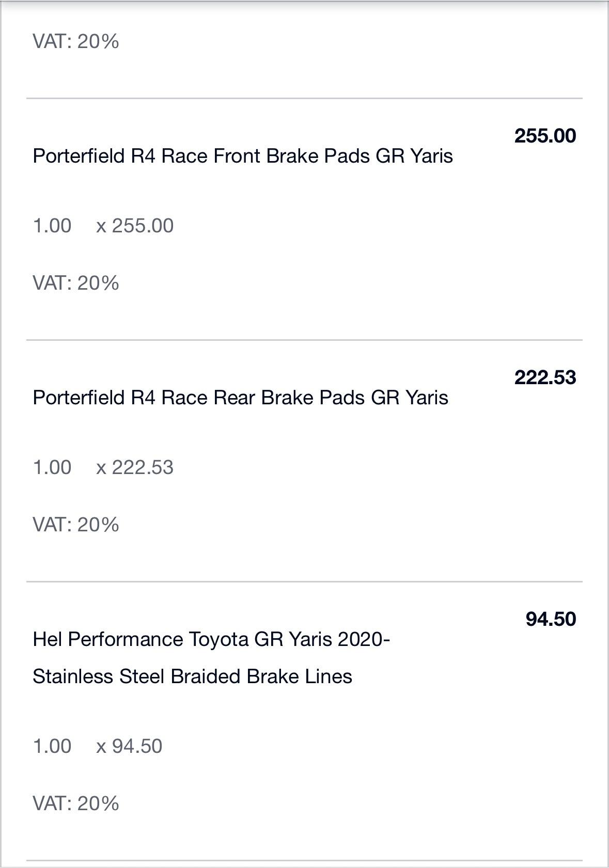Click VAT: 20% under the braided brake lines
609x868 pixels.
(76, 803)
